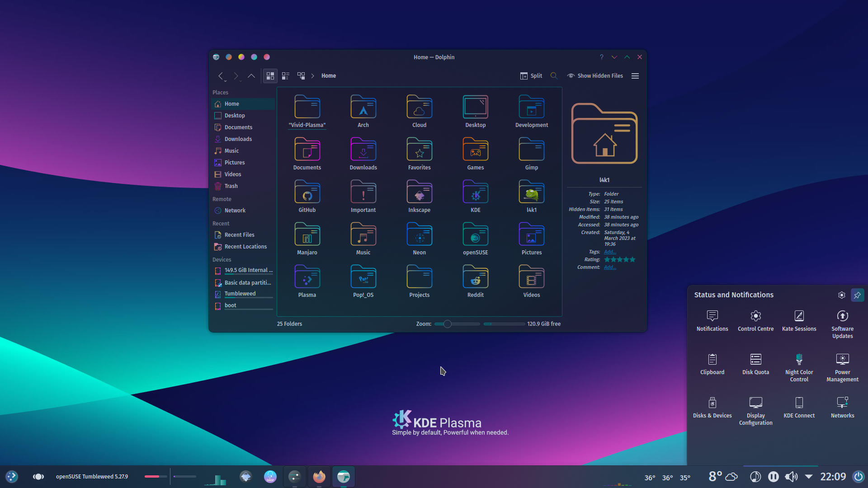Viewport: 868px width, 488px height.
Task: Open Notifications in Status and Notifications
Action: pyautogui.click(x=712, y=321)
